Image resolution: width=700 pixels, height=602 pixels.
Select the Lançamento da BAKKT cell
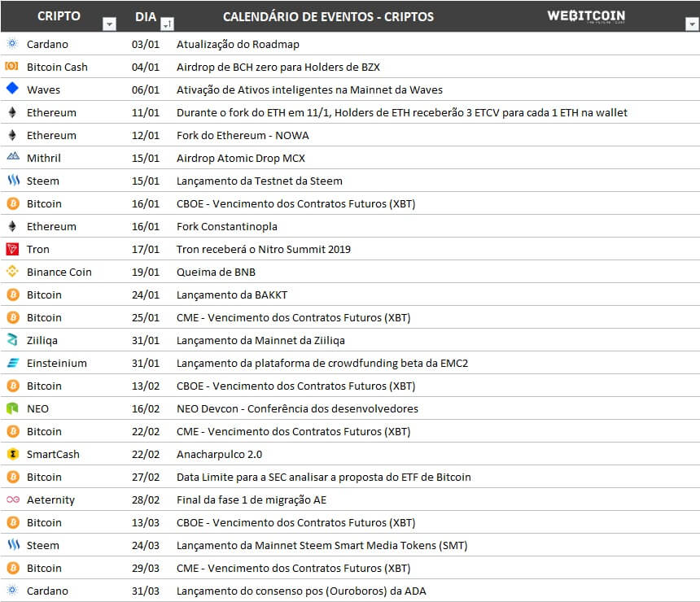[232, 294]
